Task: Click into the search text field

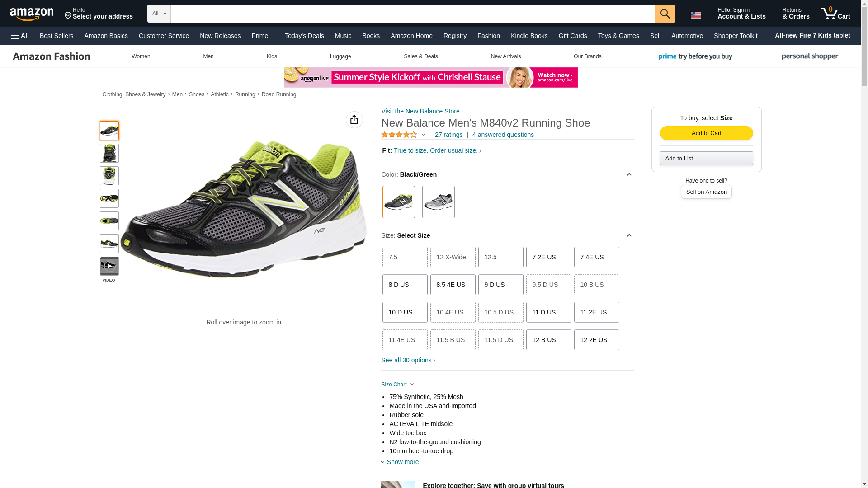Action: [x=412, y=14]
